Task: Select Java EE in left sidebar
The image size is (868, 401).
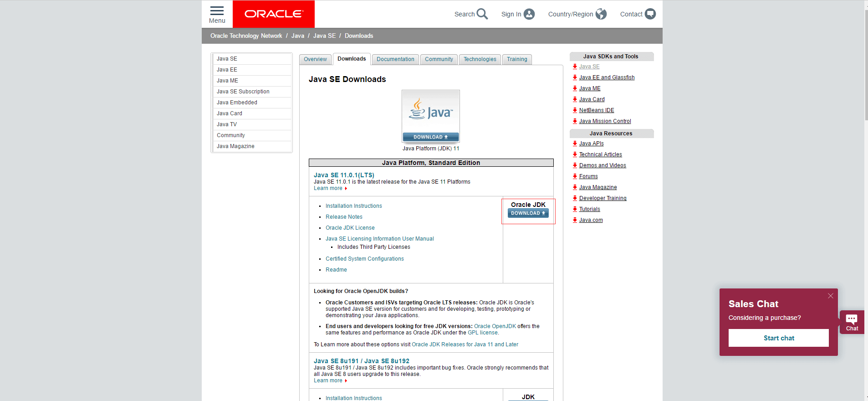Action: pos(252,70)
